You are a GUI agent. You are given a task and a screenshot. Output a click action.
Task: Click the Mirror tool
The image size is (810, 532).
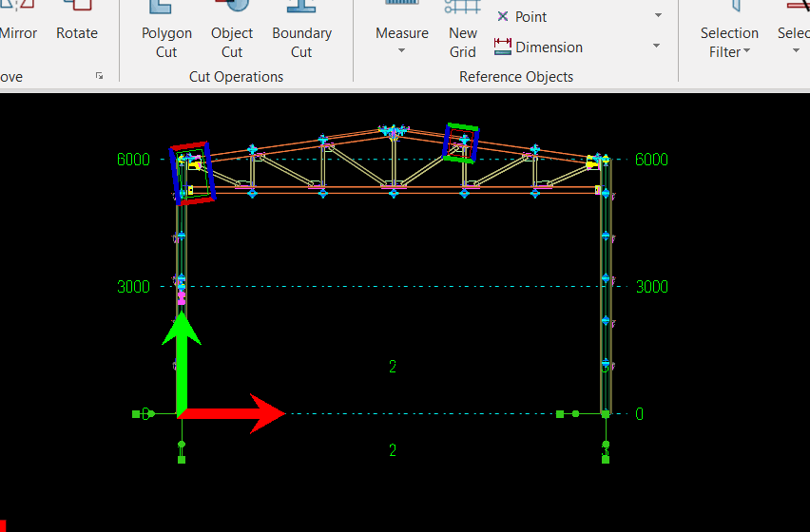(x=18, y=32)
